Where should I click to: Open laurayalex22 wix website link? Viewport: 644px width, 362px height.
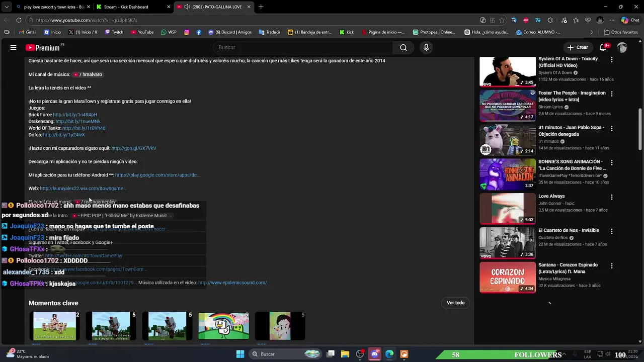[83, 189]
